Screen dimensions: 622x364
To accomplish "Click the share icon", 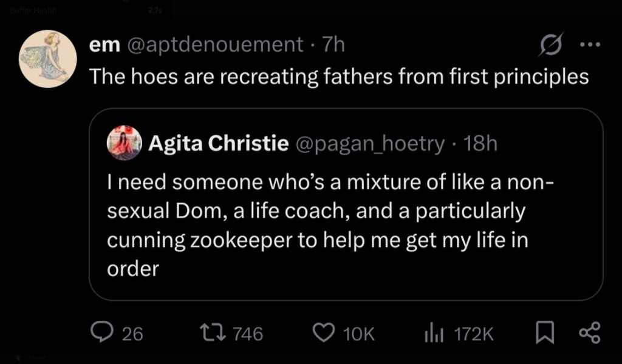I will (x=589, y=332).
